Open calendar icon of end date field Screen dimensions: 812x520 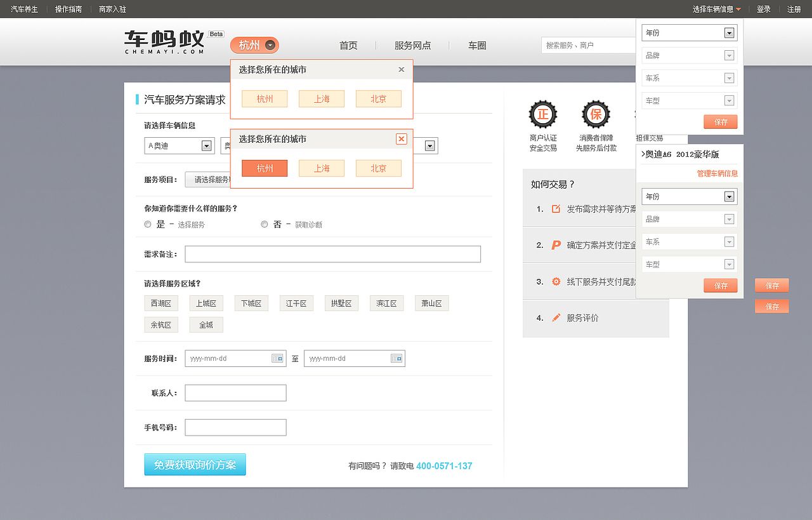[x=396, y=358]
